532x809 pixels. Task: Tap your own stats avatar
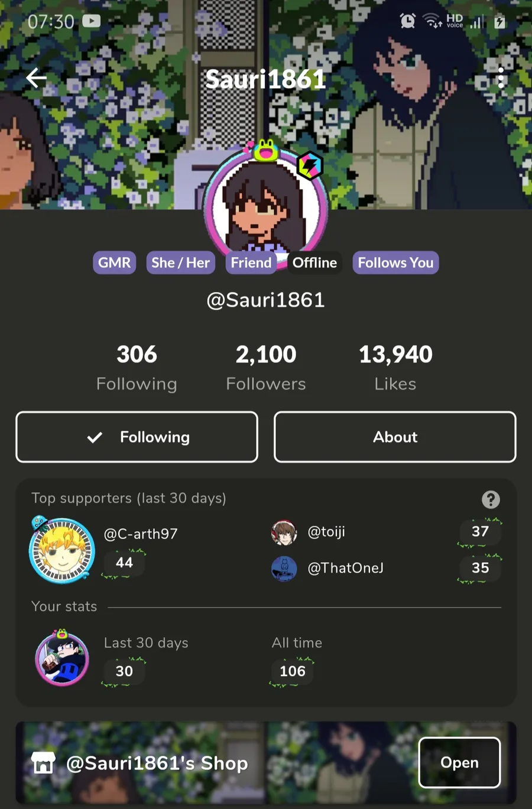[x=62, y=658]
